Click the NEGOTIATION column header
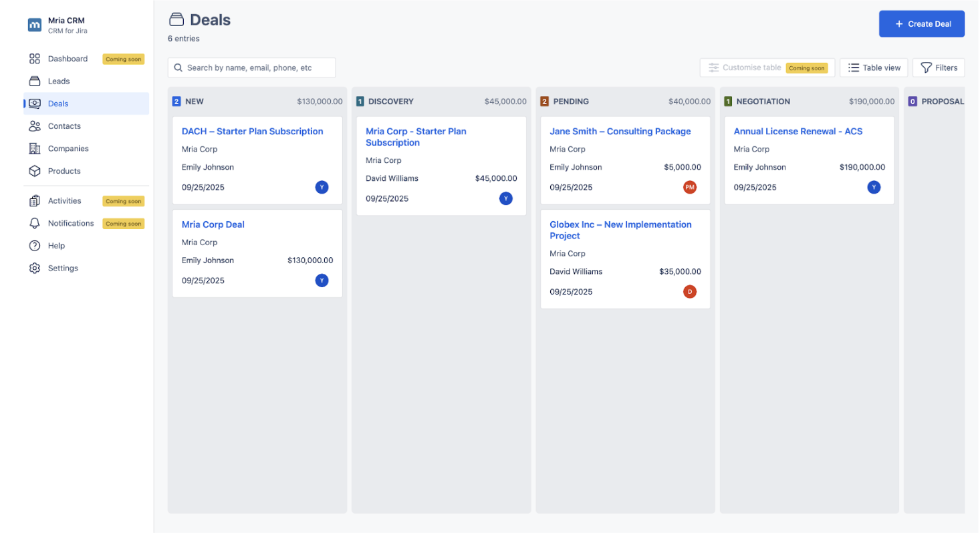 tap(763, 102)
